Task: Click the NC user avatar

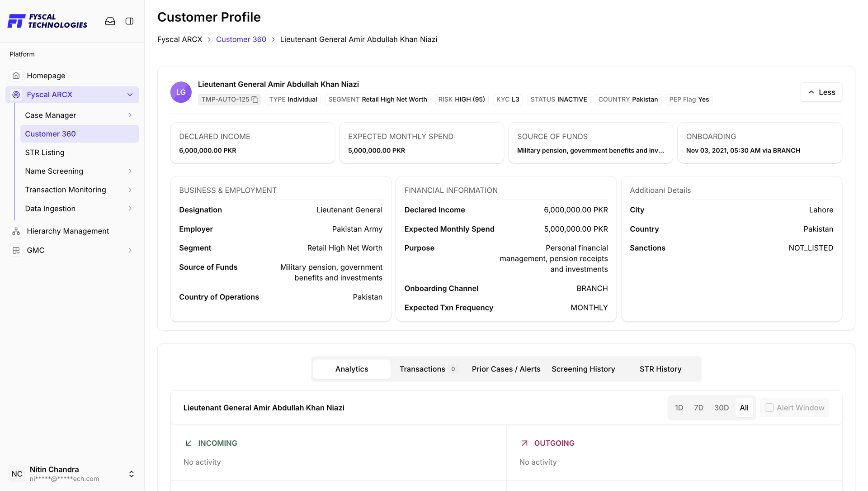Action: pyautogui.click(x=17, y=474)
